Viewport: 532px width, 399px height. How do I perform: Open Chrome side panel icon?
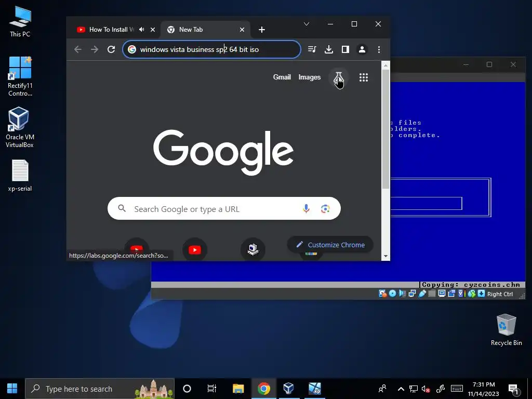coord(345,49)
